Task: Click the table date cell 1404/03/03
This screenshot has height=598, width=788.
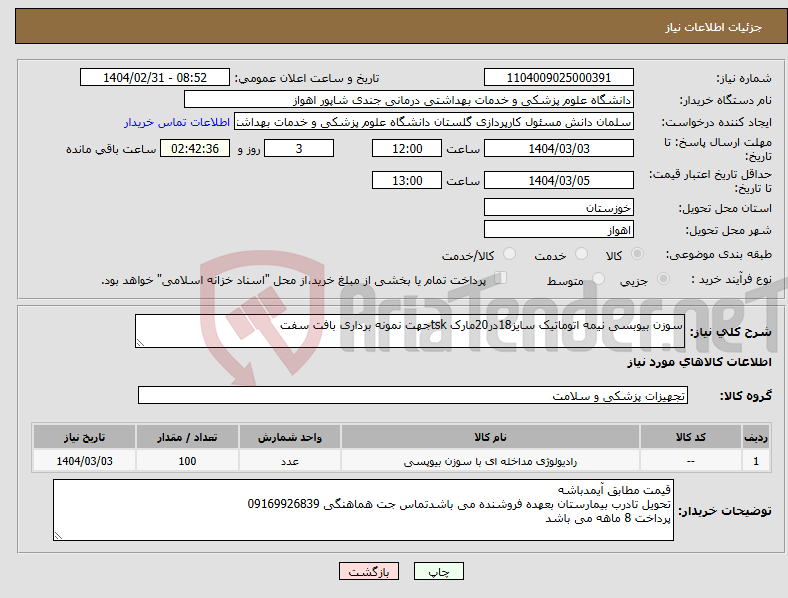Action: click(84, 461)
